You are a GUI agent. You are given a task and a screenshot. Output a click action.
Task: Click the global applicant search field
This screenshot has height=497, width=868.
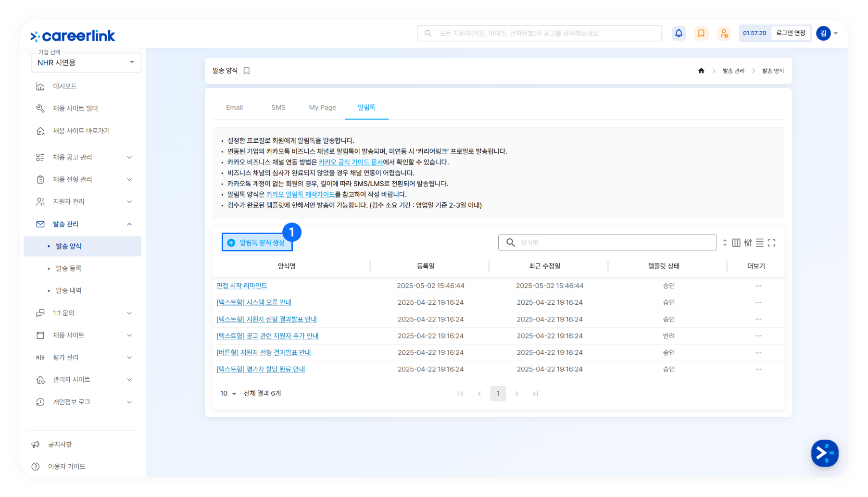[539, 33]
